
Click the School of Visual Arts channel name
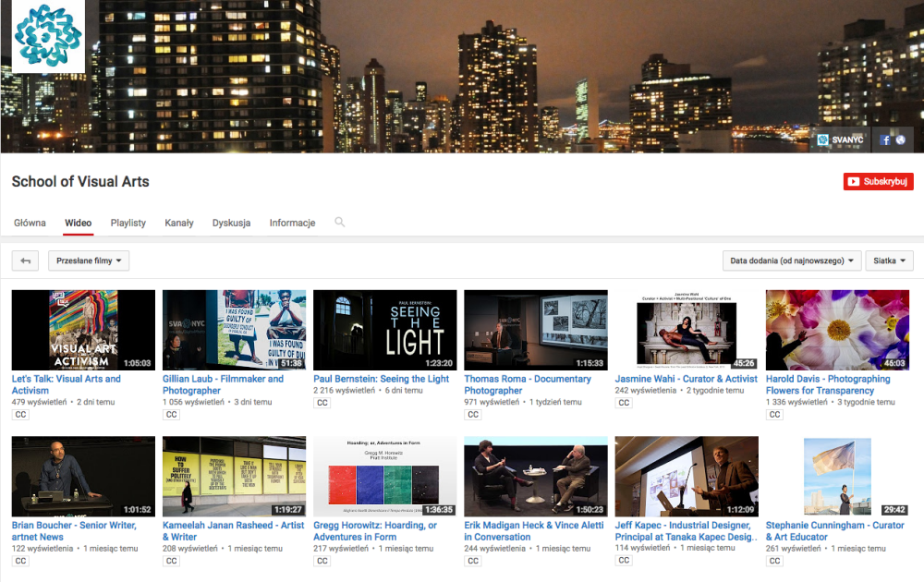(x=80, y=181)
